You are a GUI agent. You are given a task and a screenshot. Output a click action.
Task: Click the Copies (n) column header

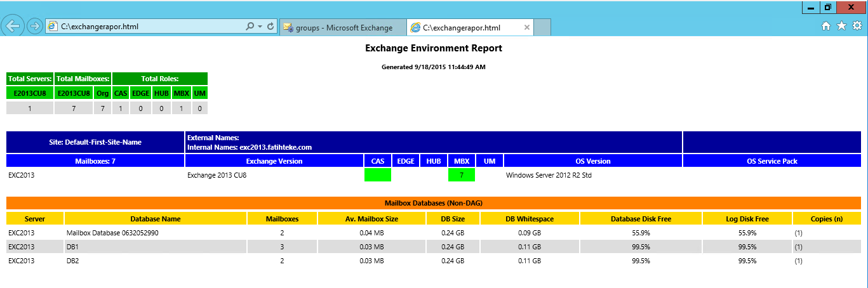(827, 219)
